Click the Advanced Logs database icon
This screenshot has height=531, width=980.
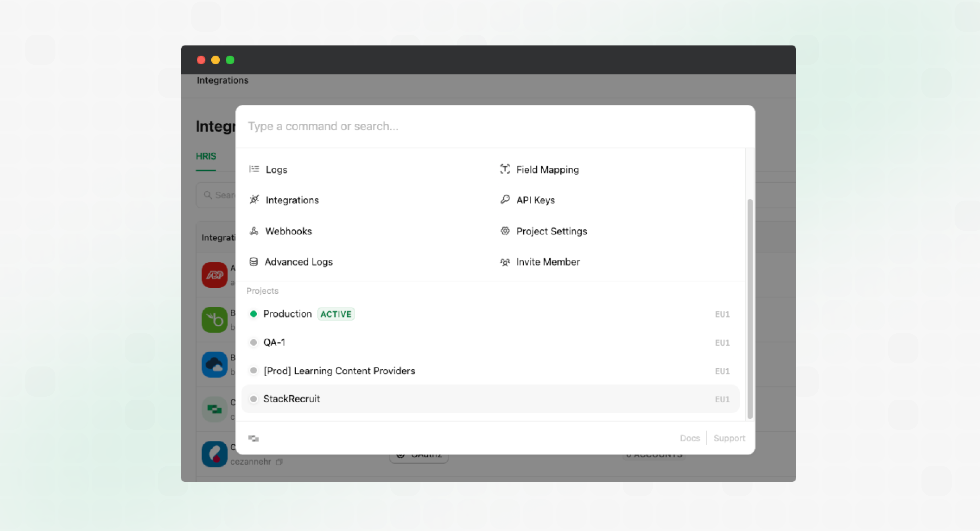click(254, 262)
